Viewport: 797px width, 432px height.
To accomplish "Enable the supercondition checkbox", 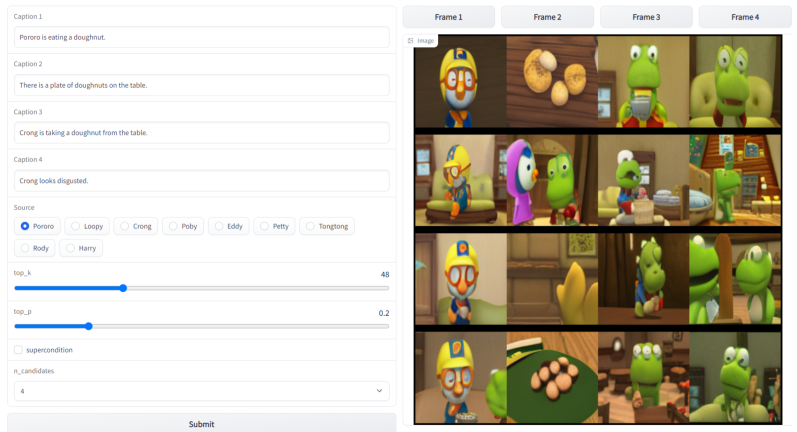I will (x=18, y=350).
